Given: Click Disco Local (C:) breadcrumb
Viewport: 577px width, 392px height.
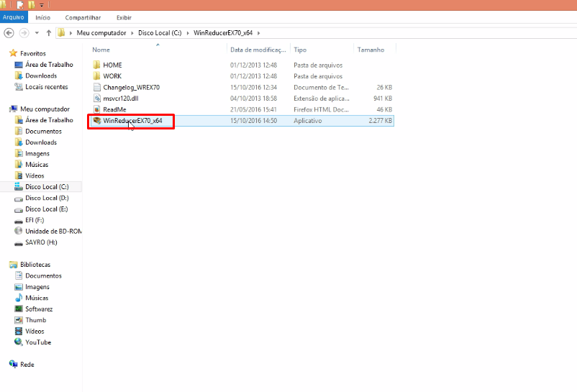Looking at the screenshot, I should click(160, 33).
